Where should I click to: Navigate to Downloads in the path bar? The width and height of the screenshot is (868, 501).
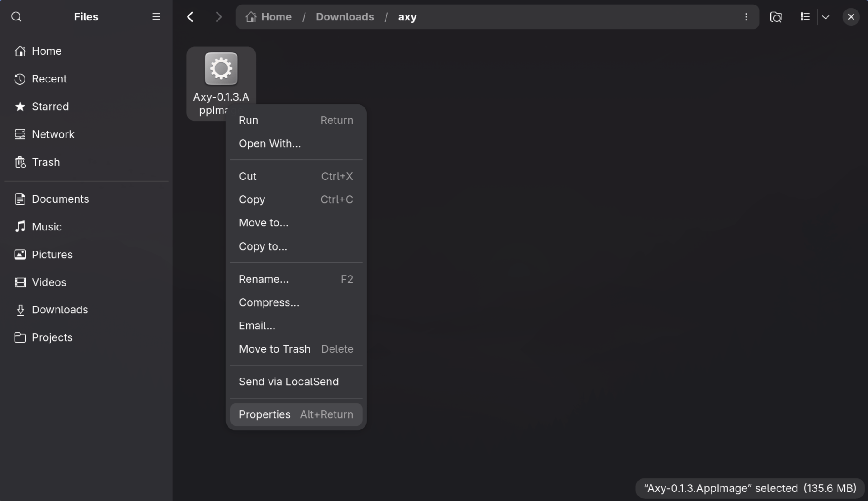(x=345, y=17)
